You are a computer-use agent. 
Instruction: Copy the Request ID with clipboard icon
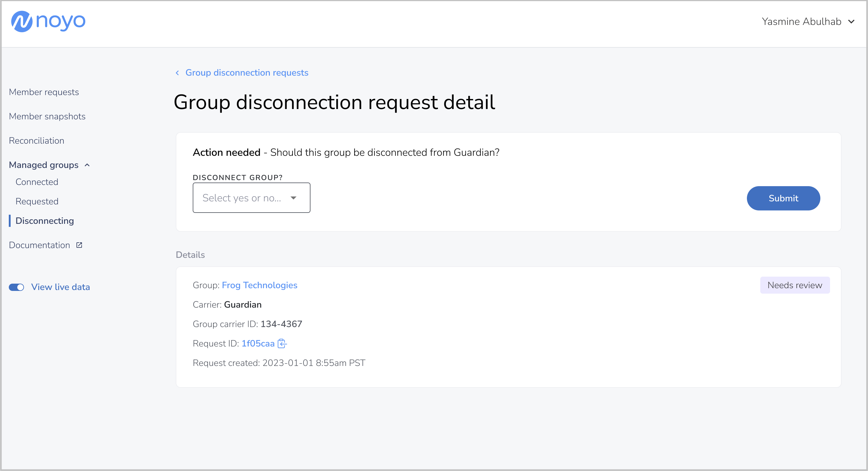(x=282, y=343)
